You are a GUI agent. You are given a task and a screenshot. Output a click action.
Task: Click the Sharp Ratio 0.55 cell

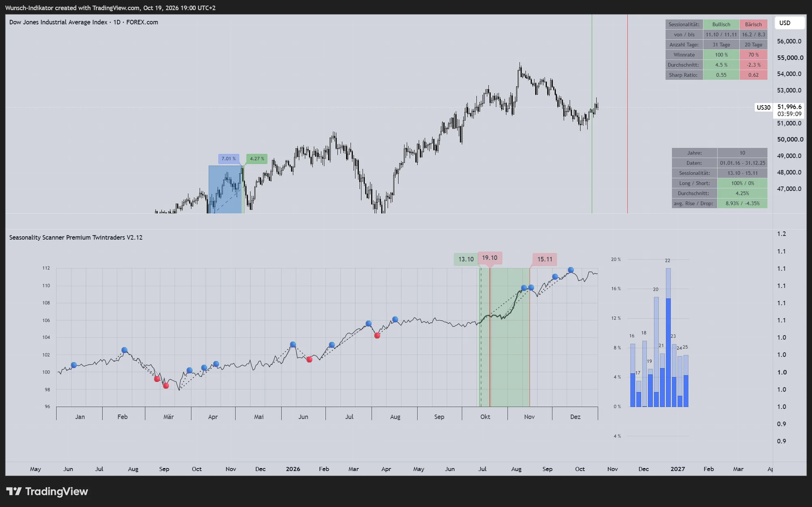(x=721, y=75)
